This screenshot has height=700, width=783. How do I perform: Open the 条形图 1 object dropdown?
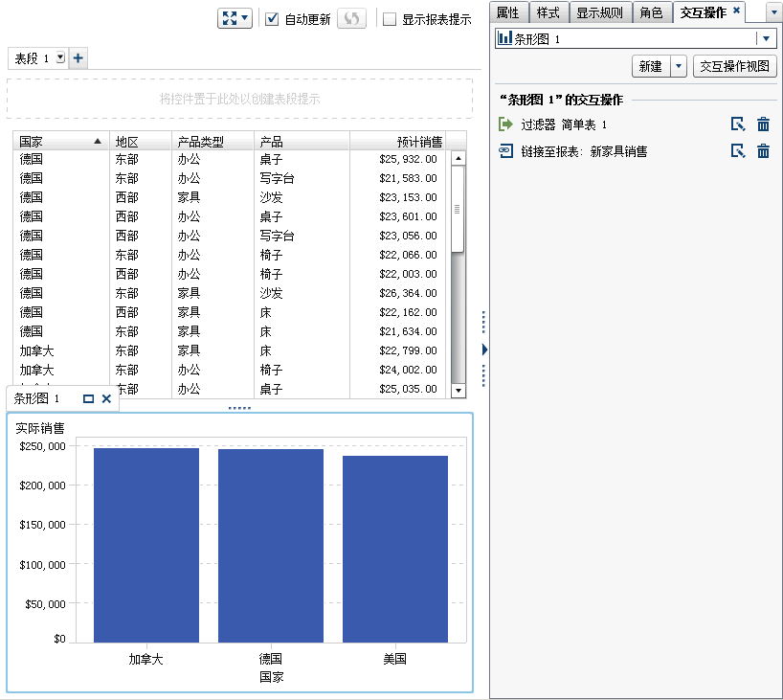(x=765, y=37)
